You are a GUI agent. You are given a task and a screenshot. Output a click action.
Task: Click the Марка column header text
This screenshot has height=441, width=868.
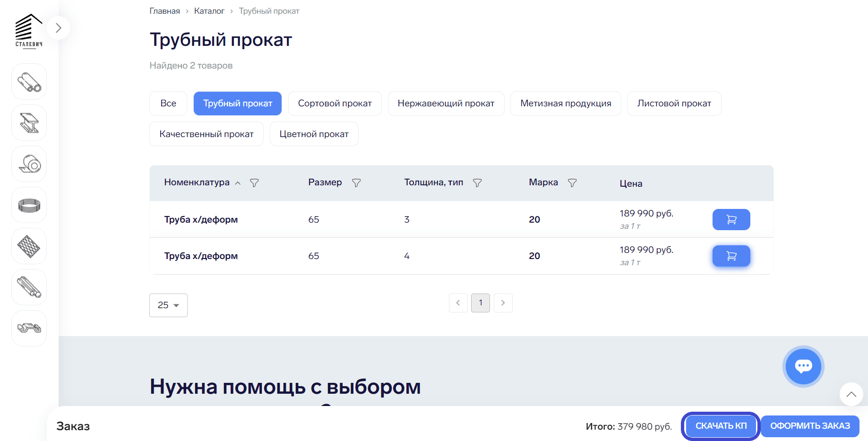543,182
